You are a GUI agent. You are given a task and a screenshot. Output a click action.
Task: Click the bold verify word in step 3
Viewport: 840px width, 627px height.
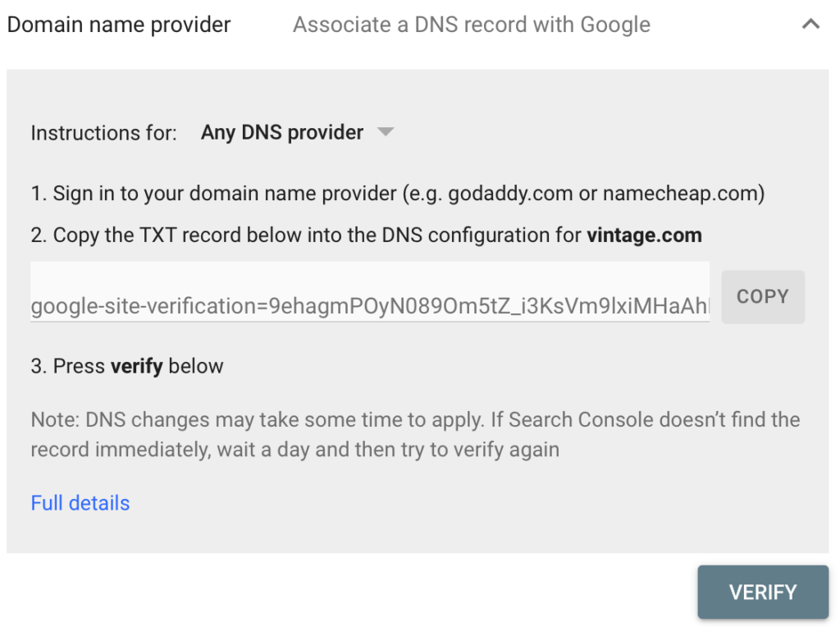137,366
